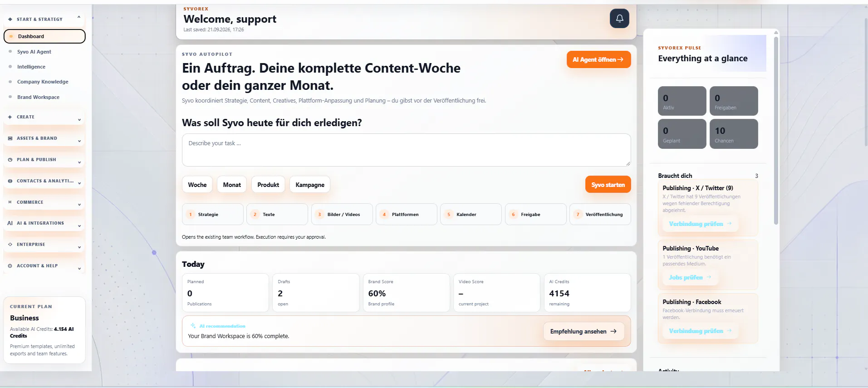Viewport: 868px width, 388px height.
Task: Click the Bilder / Videos step card
Action: (342, 214)
